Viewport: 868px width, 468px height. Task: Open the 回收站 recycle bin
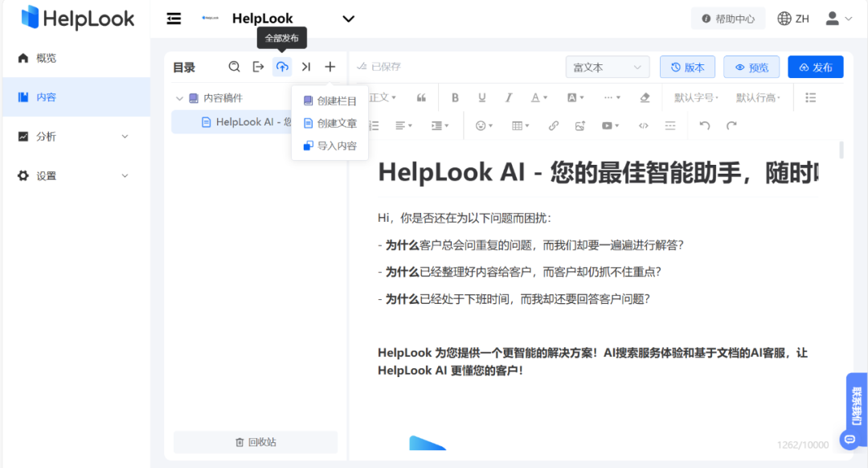tap(255, 443)
